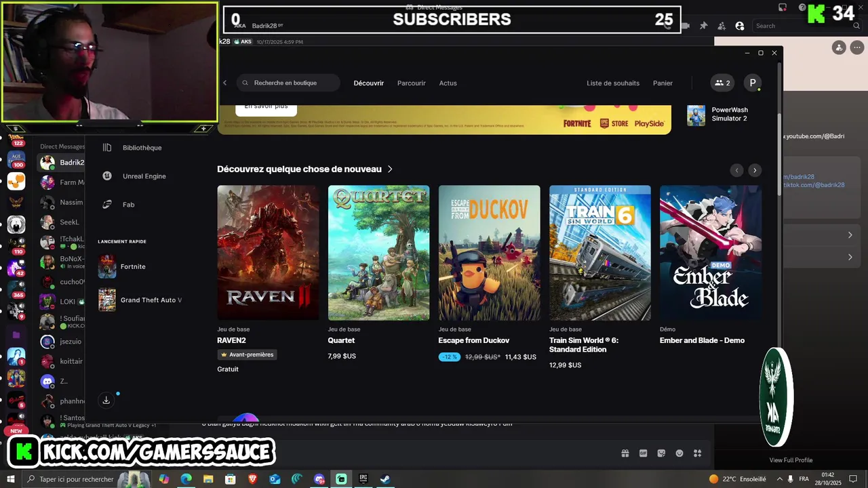The height and width of the screenshot is (488, 868).
Task: Open Discord pinned messages
Action: point(703,26)
